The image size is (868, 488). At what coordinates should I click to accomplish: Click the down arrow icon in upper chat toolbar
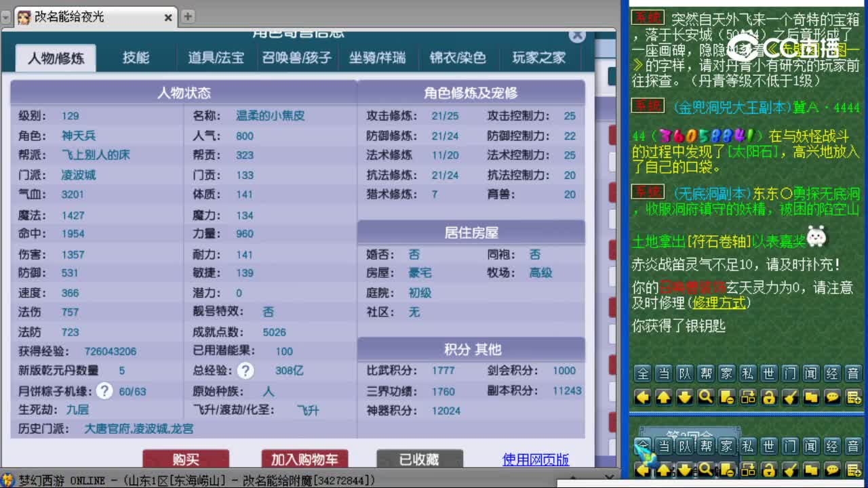[685, 396]
